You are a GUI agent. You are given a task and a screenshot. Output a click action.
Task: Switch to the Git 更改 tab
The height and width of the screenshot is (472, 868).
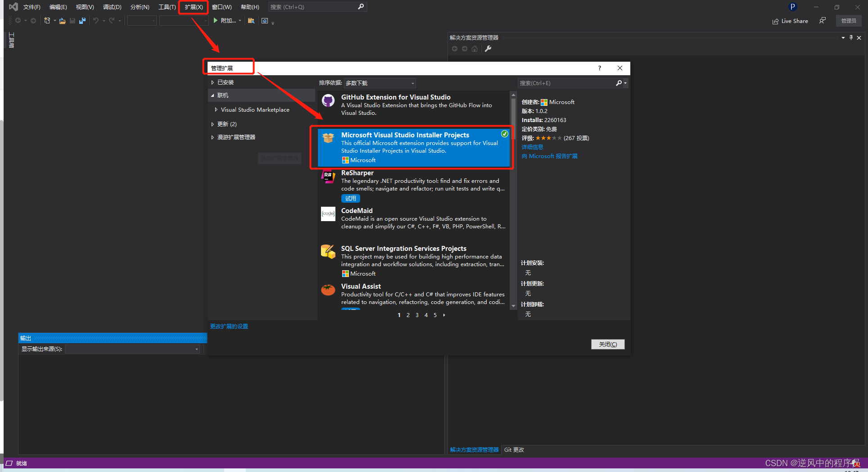(x=514, y=450)
